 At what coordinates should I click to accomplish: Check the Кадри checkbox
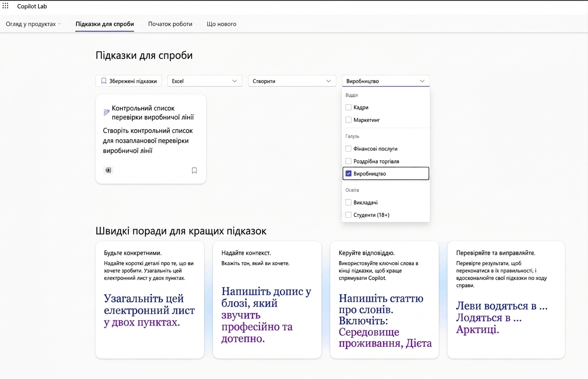pyautogui.click(x=348, y=108)
